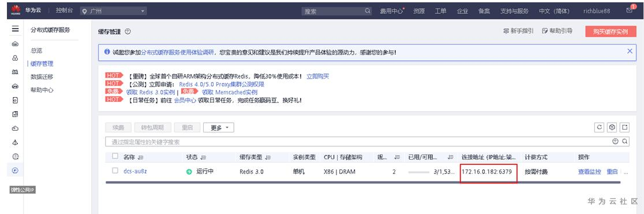
Task: Open the hamburger menu in left rail
Action: (15, 29)
